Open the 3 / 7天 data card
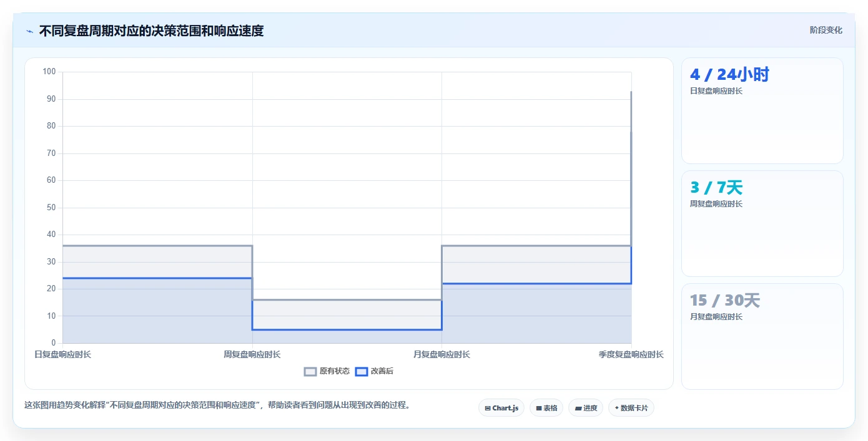Image resolution: width=868 pixels, height=441 pixels. coord(762,223)
